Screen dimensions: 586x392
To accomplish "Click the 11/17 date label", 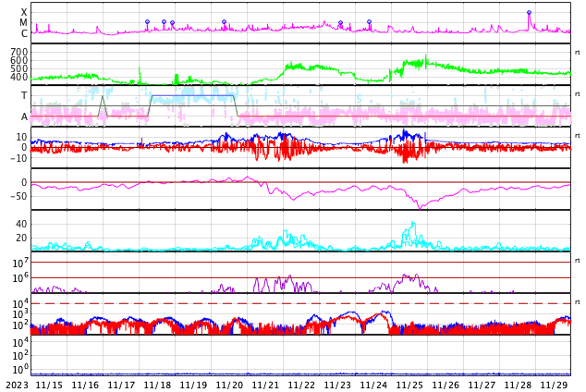I will click(121, 386).
